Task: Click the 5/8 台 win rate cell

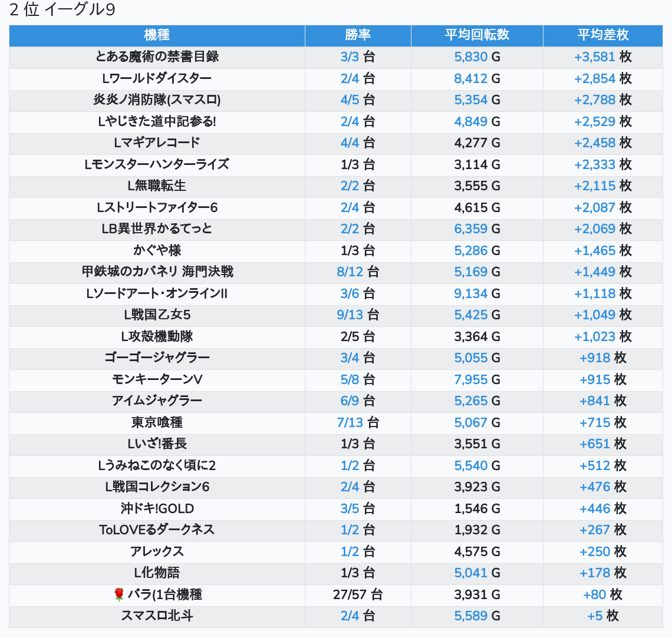Action: pyautogui.click(x=358, y=380)
